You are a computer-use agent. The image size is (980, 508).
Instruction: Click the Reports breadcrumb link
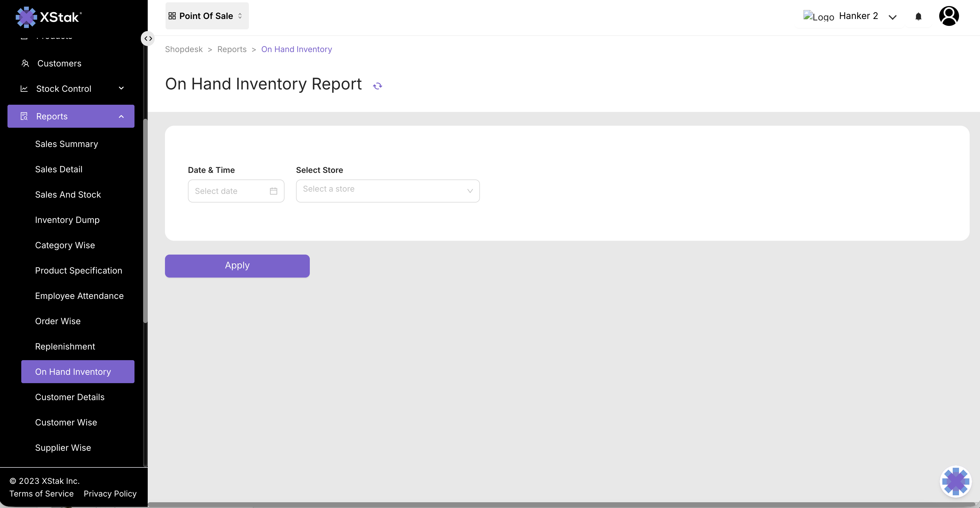coord(232,49)
